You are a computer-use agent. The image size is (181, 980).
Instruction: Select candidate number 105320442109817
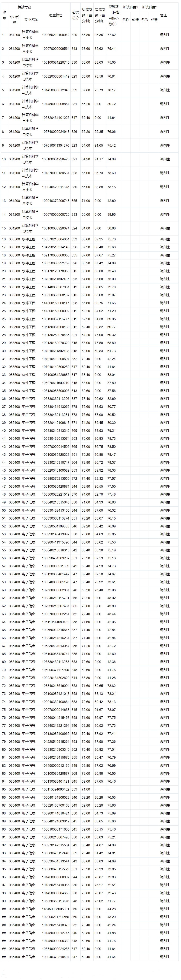tap(55, 423)
